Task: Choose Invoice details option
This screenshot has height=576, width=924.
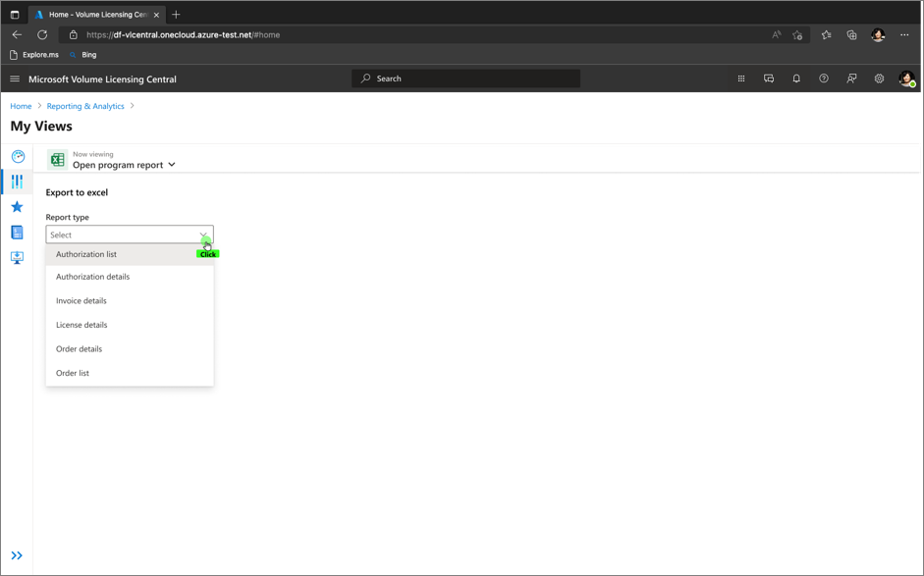Action: click(130, 301)
